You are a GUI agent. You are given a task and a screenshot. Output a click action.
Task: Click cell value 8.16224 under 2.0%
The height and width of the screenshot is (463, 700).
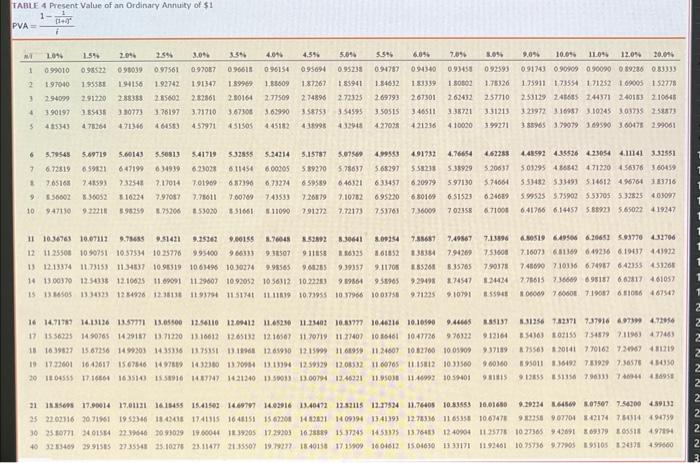coord(131,196)
